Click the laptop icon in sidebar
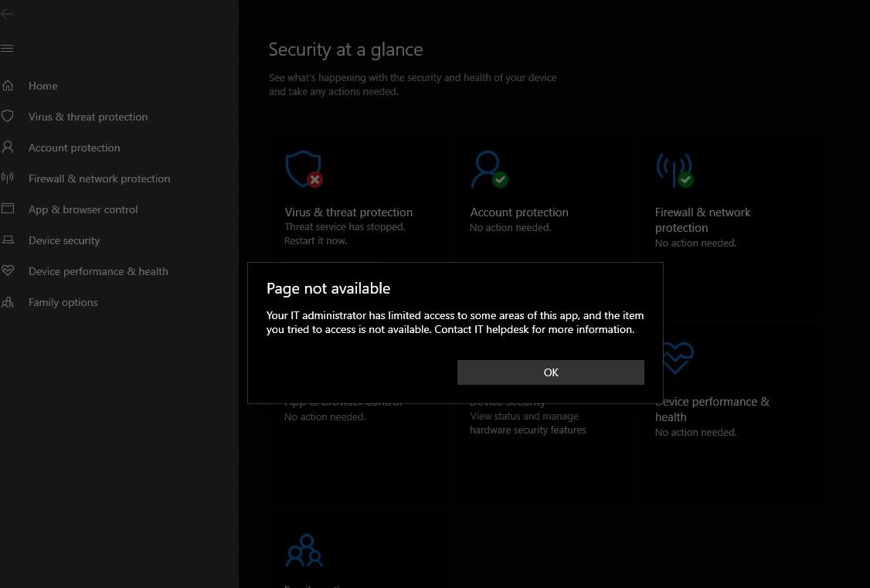870x588 pixels. pos(8,240)
